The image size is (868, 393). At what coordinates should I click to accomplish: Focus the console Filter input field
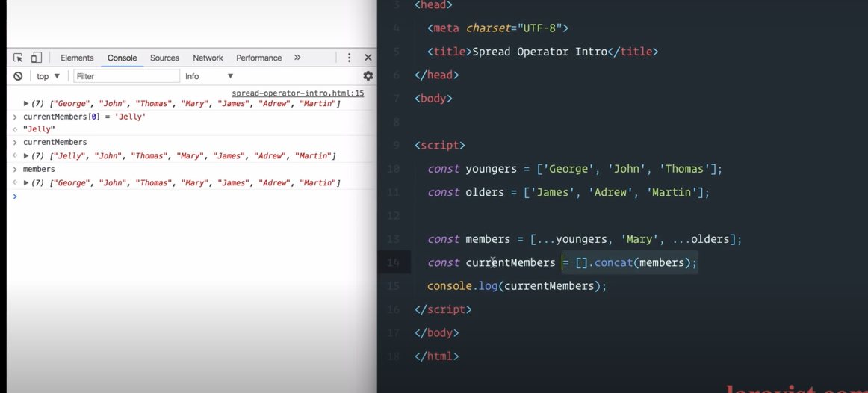click(x=127, y=76)
